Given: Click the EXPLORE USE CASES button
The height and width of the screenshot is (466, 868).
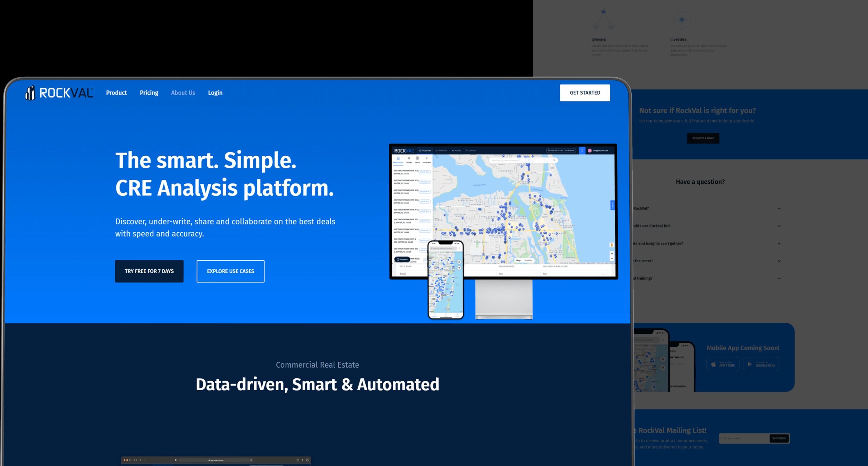Looking at the screenshot, I should 230,271.
